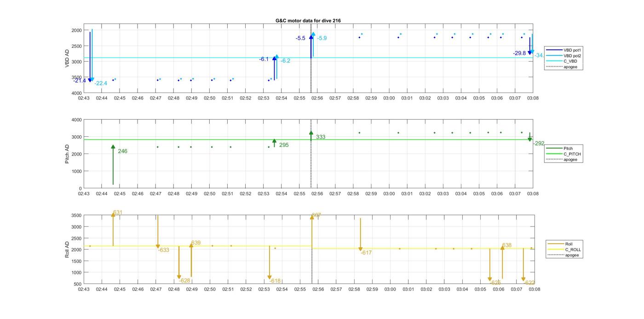The height and width of the screenshot is (319, 644).
Task: Click the title 'G&C motor data for dive 216'
Action: (308, 21)
